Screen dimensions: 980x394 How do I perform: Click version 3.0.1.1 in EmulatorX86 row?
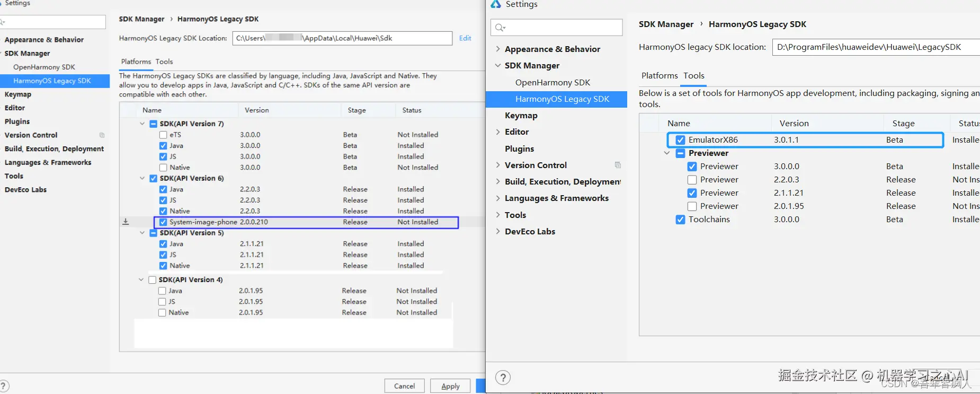786,140
